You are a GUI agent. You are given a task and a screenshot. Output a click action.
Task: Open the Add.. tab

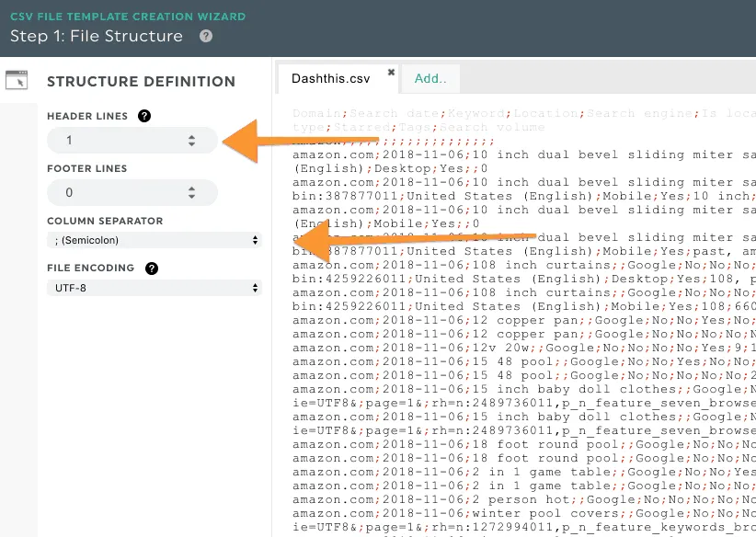[x=430, y=79]
